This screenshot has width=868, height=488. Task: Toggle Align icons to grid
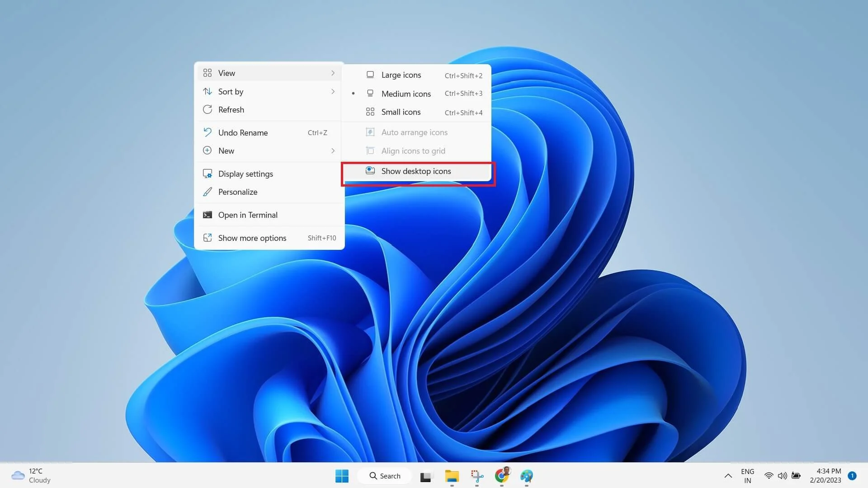click(x=413, y=150)
